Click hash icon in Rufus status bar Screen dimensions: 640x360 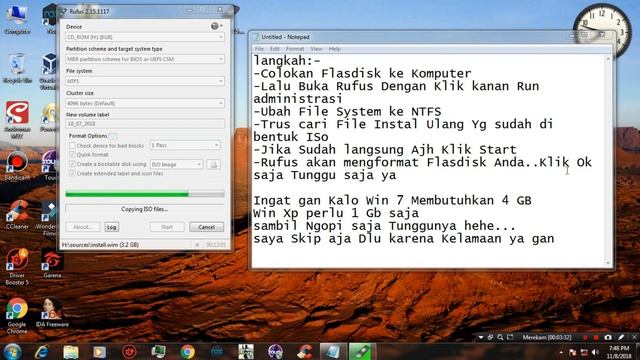pyautogui.click(x=197, y=245)
